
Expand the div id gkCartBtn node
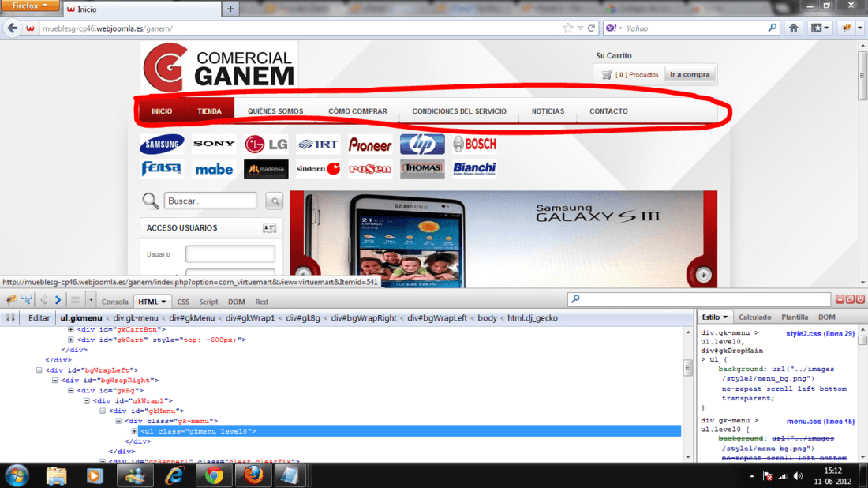[x=71, y=329]
